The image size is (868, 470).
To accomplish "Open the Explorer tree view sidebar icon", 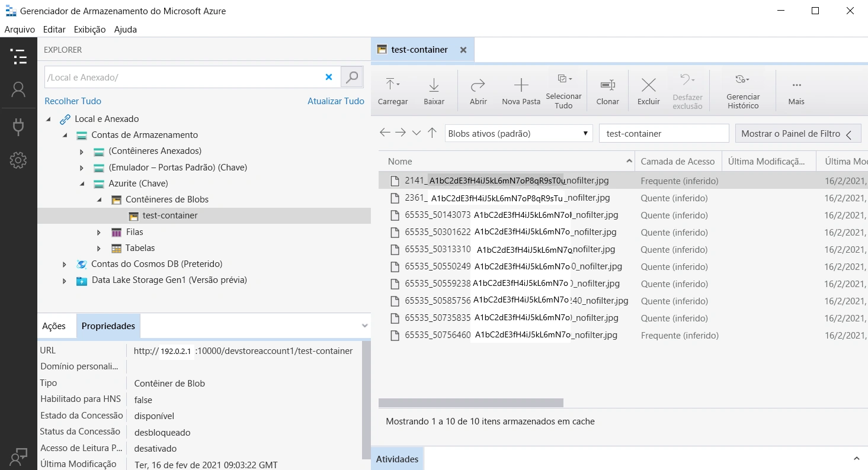I will coord(18,57).
